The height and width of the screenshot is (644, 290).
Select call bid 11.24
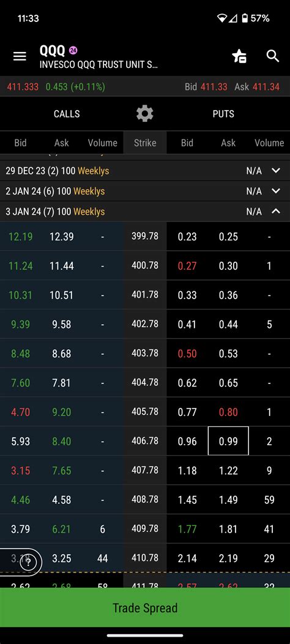(20, 265)
